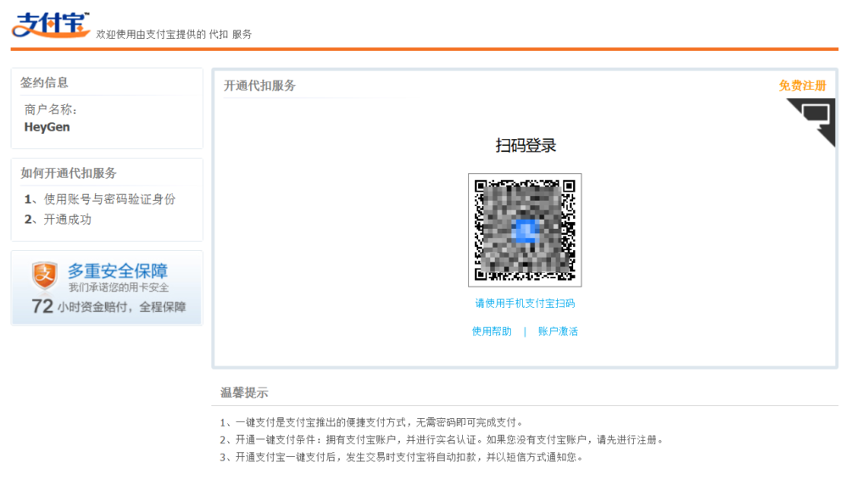Viewport: 868px width, 485px height.
Task: Click the 扫码登录 heading
Action: click(526, 146)
